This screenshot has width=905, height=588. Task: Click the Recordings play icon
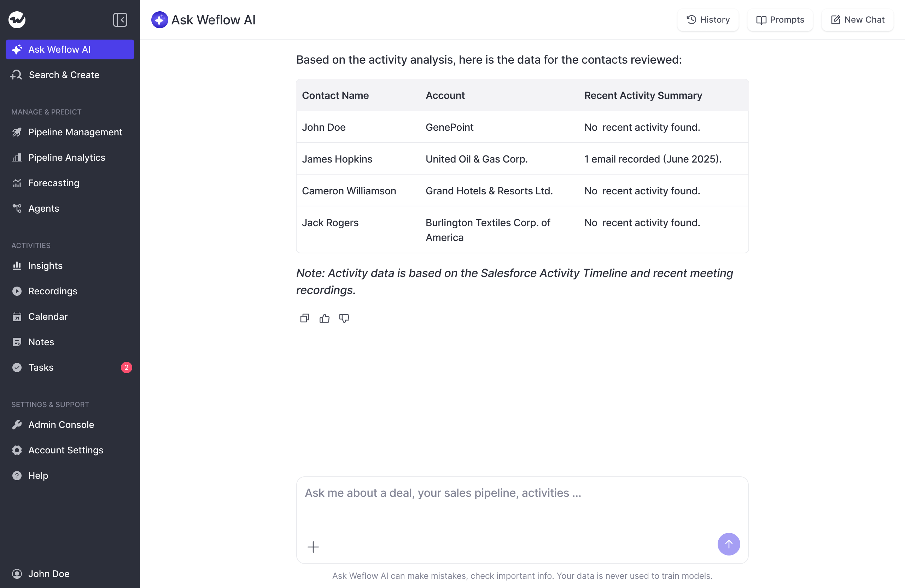[17, 291]
